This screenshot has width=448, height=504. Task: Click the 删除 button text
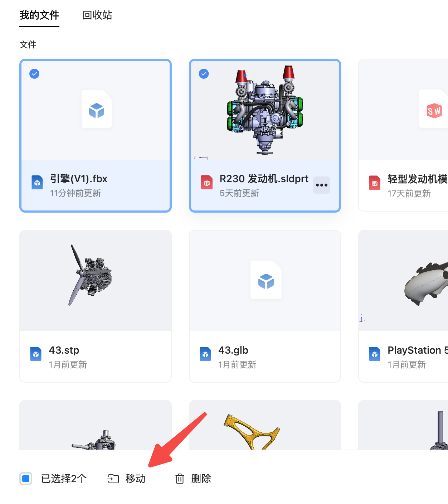201,479
